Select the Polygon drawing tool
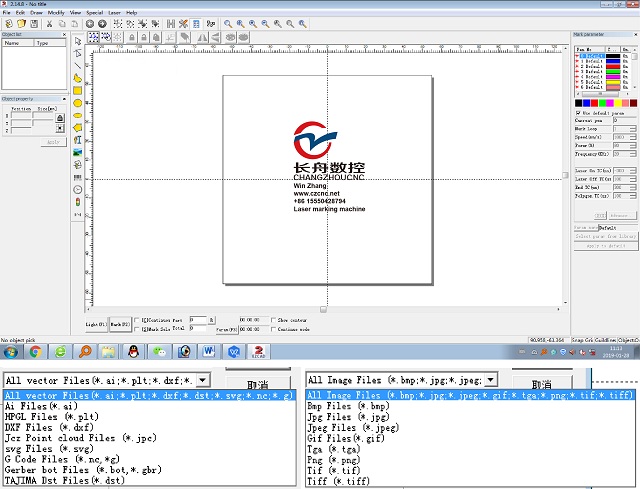 pos(78,128)
